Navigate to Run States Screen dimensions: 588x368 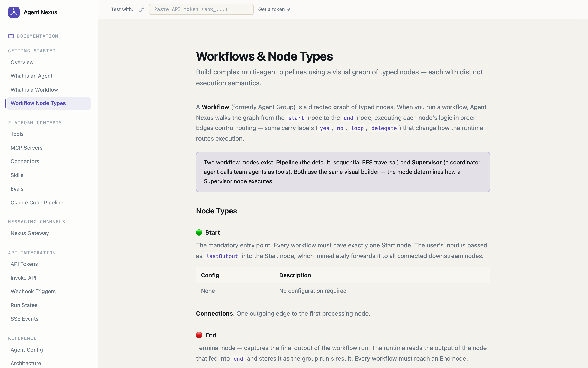pos(24,305)
